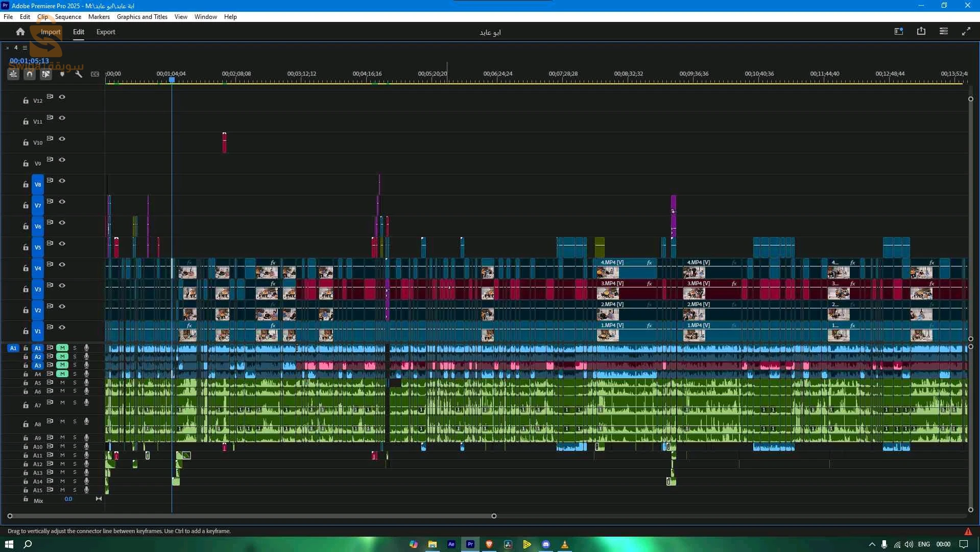The height and width of the screenshot is (552, 980).
Task: Hide video track V4 output
Action: pos(62,264)
